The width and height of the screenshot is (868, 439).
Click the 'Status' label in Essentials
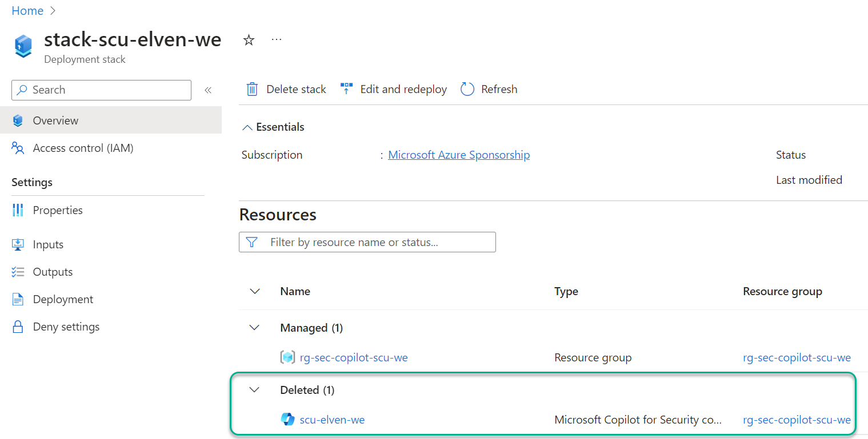click(791, 155)
